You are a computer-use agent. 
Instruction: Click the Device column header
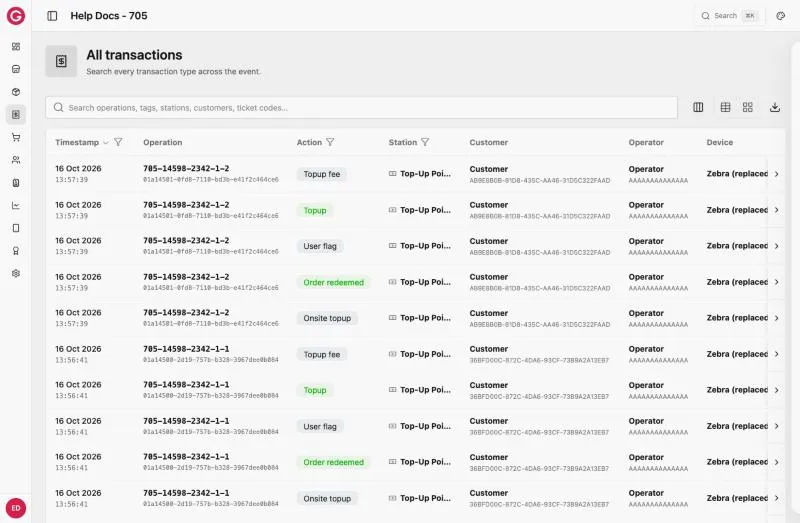tap(719, 142)
